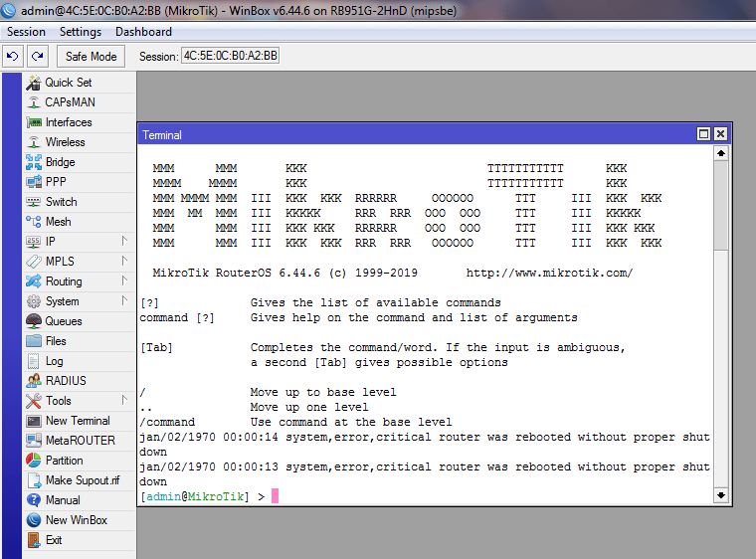Toggle the Safe Mode button
Viewport: 756px width, 559px height.
92,57
